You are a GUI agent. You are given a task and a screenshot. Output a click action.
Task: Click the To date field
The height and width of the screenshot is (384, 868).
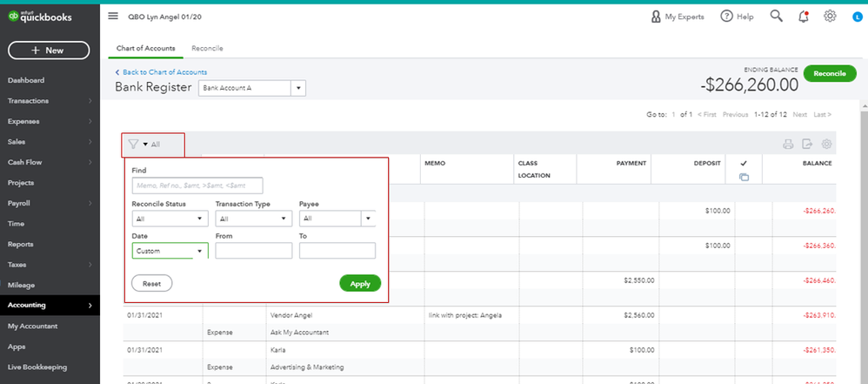pos(337,251)
